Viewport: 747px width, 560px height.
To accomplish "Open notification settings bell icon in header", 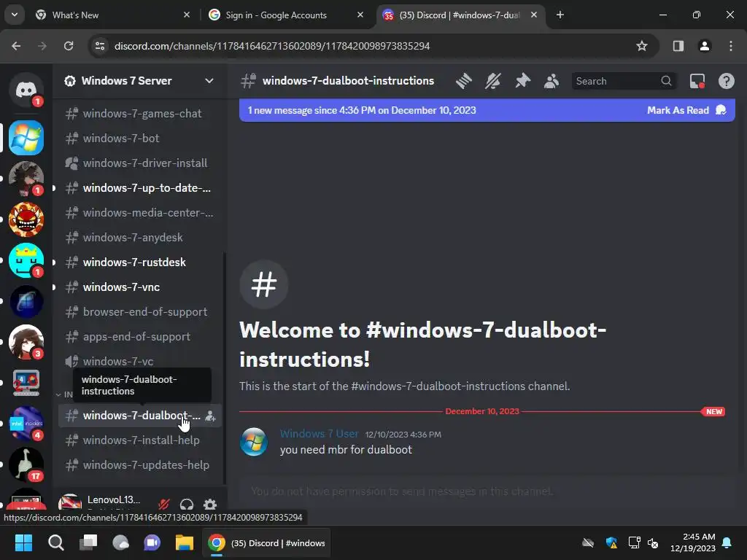I will pyautogui.click(x=493, y=81).
